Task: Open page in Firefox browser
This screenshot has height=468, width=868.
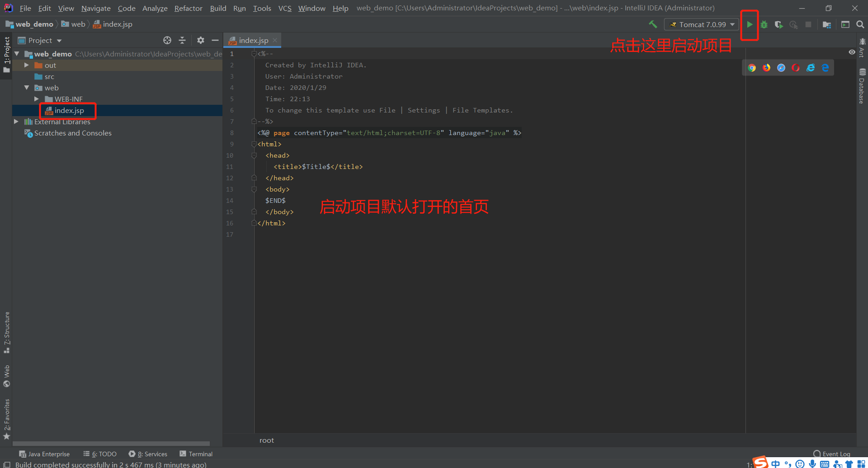Action: (x=766, y=68)
